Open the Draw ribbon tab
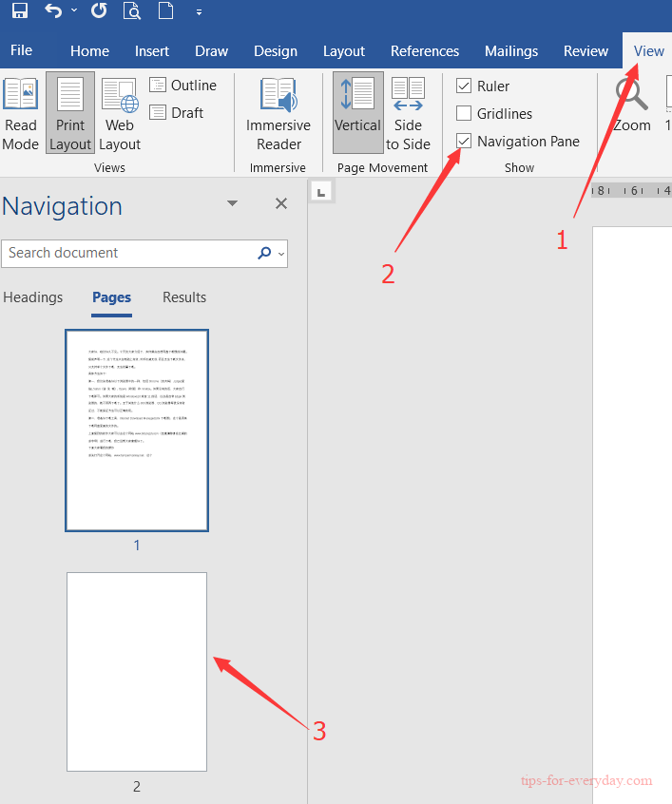Viewport: 672px width, 804px height. pos(211,50)
